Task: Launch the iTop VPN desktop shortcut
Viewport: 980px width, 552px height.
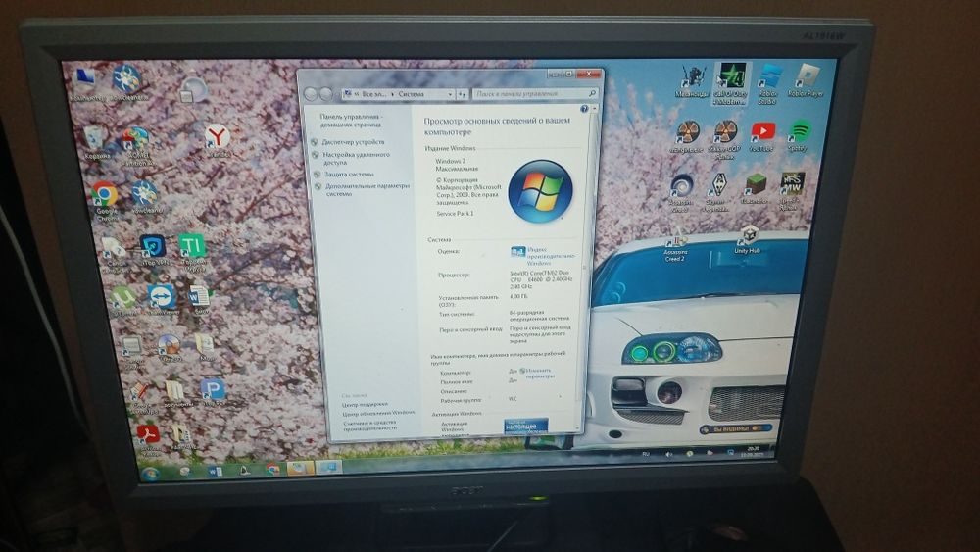Action: click(153, 251)
